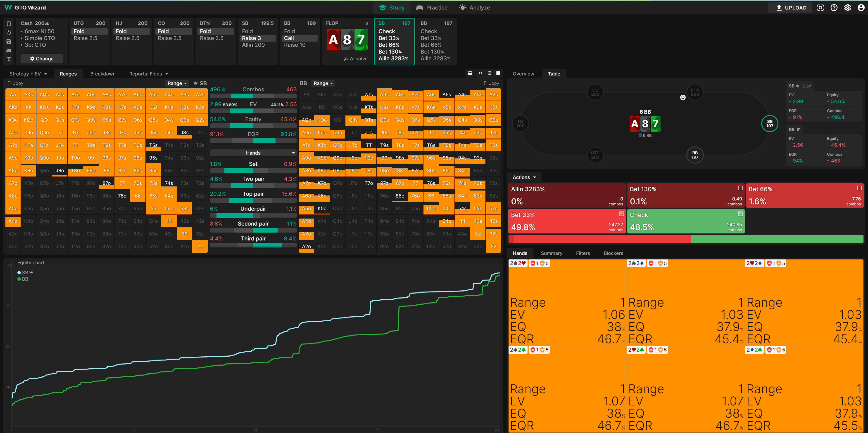Click the reset arrow icon in the left sidebar

pos(9,33)
